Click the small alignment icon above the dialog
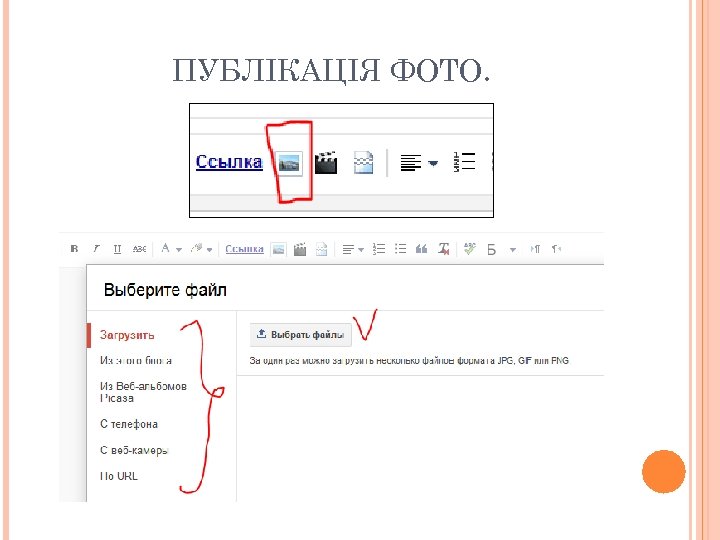The image size is (720, 540). [x=349, y=249]
